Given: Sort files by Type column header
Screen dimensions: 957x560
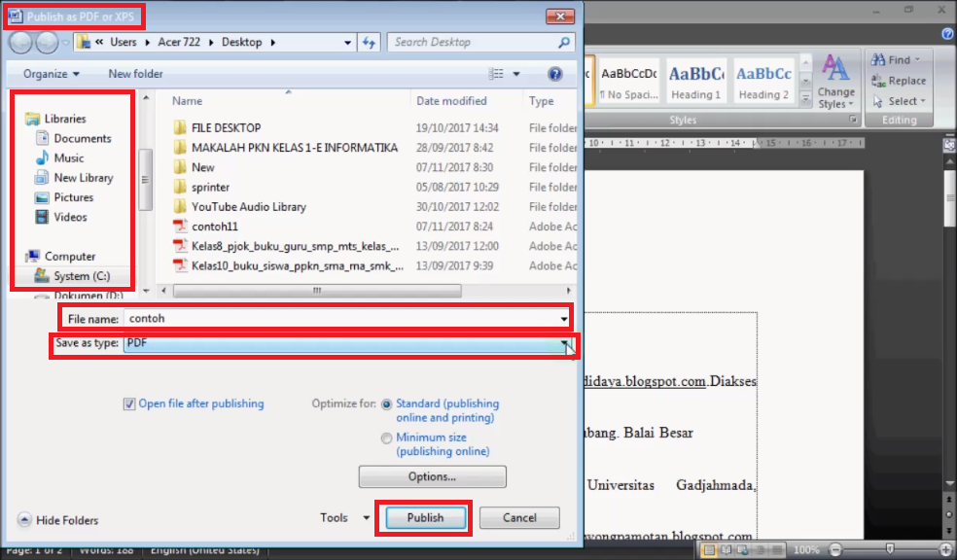Looking at the screenshot, I should click(542, 101).
